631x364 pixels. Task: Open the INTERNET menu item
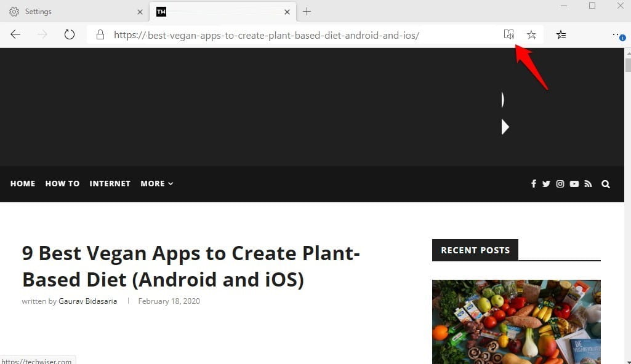click(110, 184)
